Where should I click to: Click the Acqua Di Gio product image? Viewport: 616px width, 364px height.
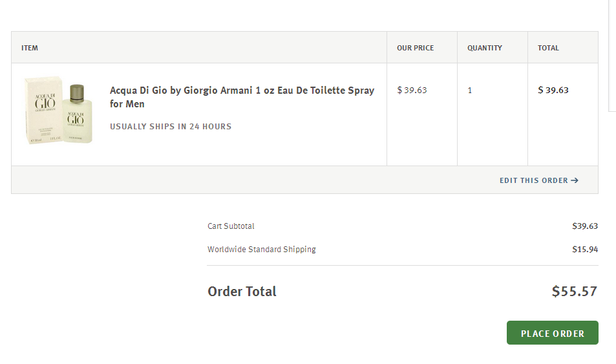(x=59, y=110)
